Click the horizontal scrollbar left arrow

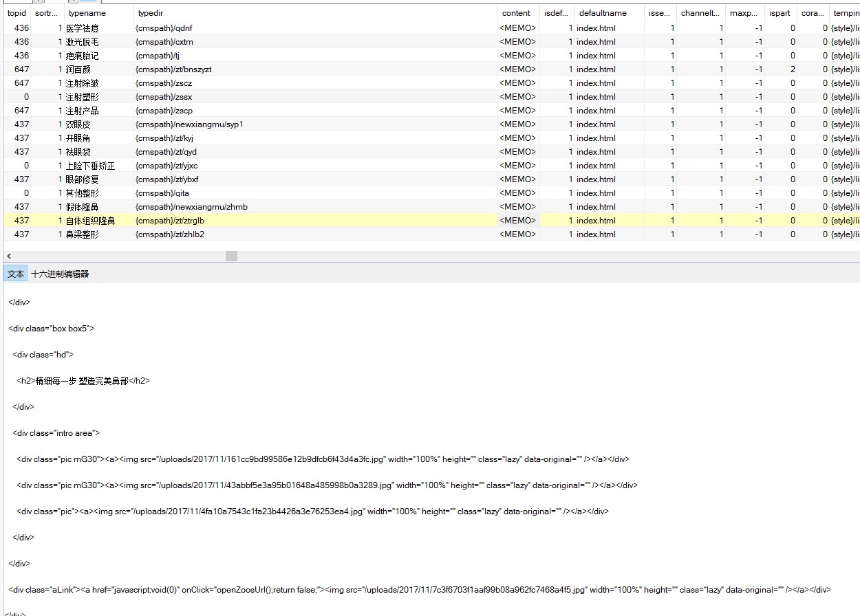click(x=8, y=256)
